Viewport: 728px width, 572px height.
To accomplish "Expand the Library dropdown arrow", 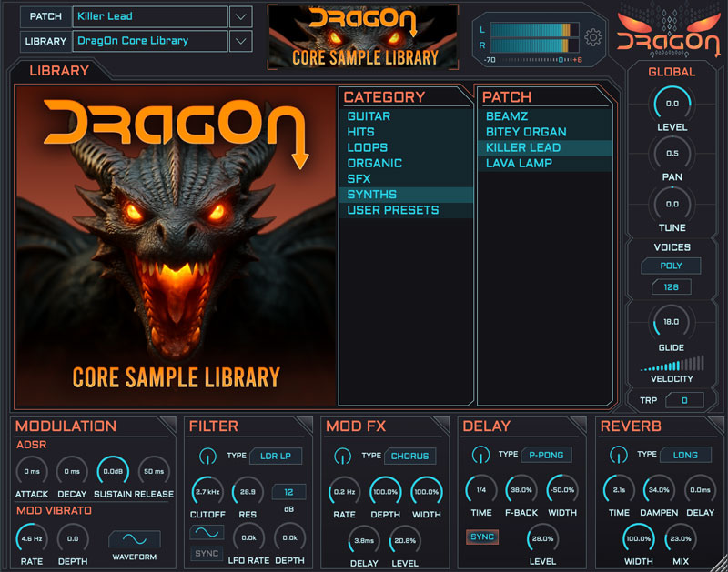I will (240, 41).
